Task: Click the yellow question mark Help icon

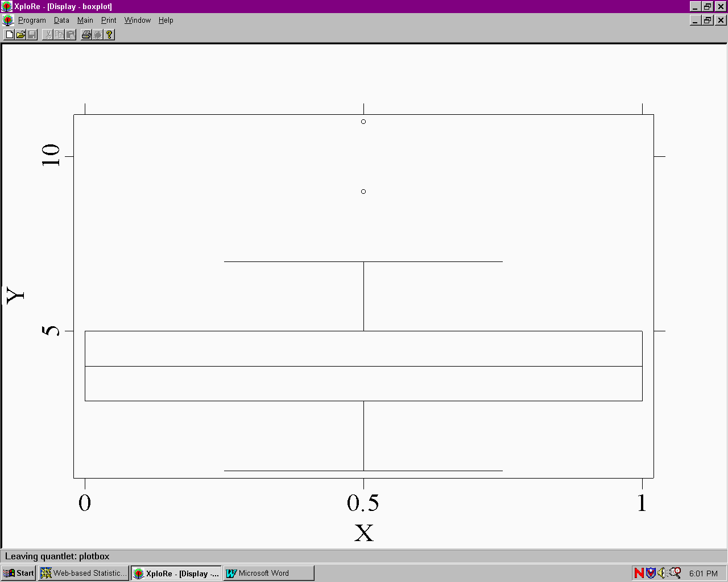Action: [x=110, y=35]
